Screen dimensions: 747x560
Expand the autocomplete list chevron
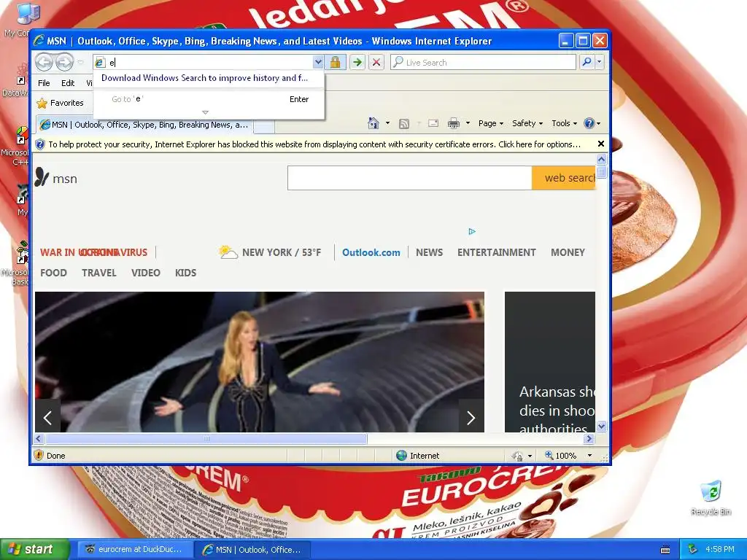205,113
